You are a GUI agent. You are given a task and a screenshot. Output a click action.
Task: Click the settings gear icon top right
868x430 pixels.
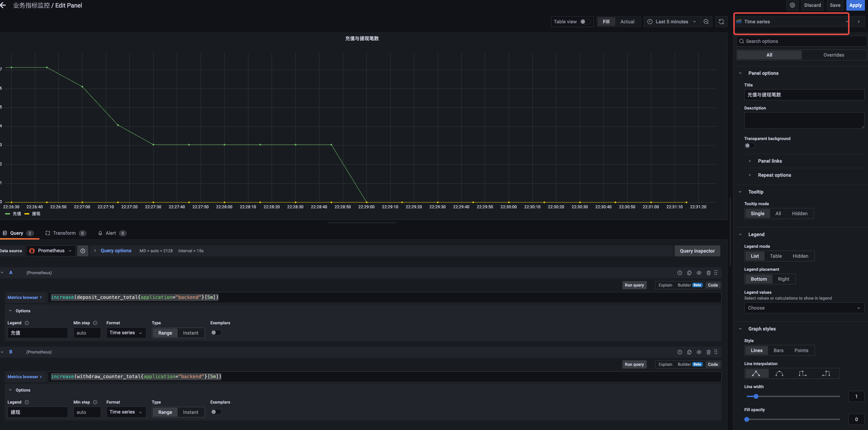(792, 5)
